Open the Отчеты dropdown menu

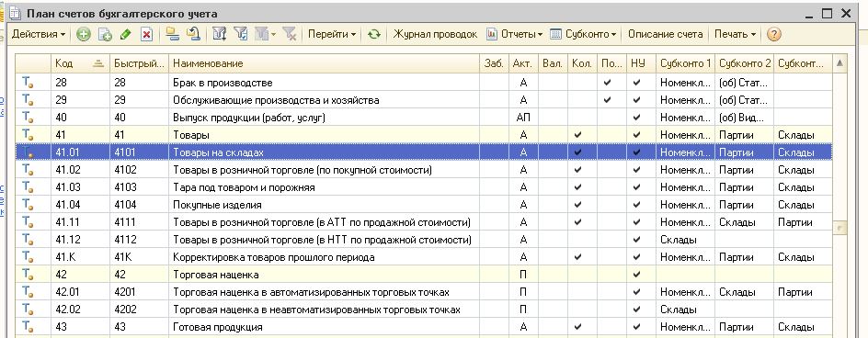coord(515,34)
